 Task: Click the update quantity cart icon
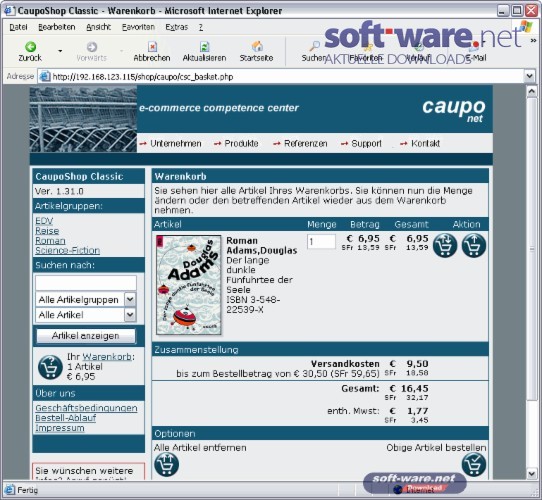point(445,245)
